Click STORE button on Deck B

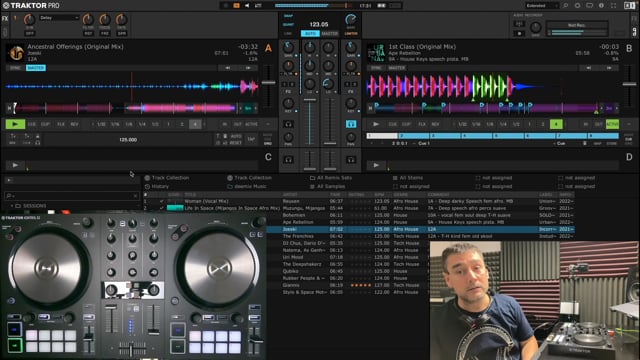click(611, 143)
